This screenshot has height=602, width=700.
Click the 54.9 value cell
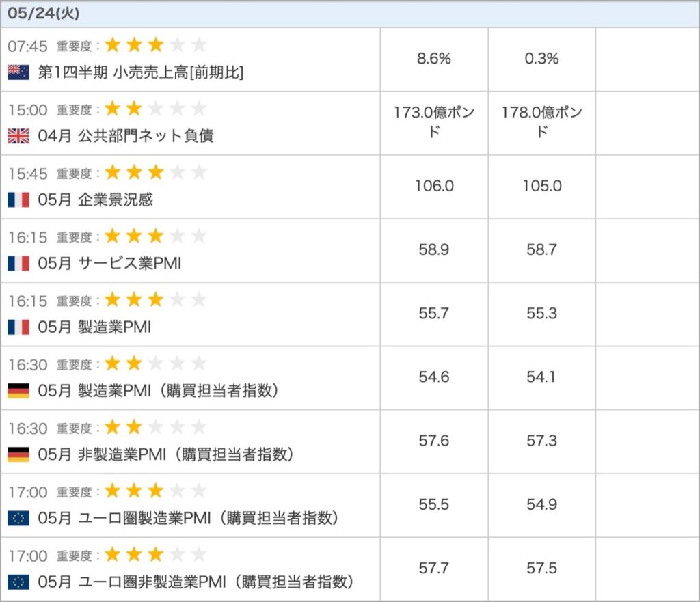(541, 505)
